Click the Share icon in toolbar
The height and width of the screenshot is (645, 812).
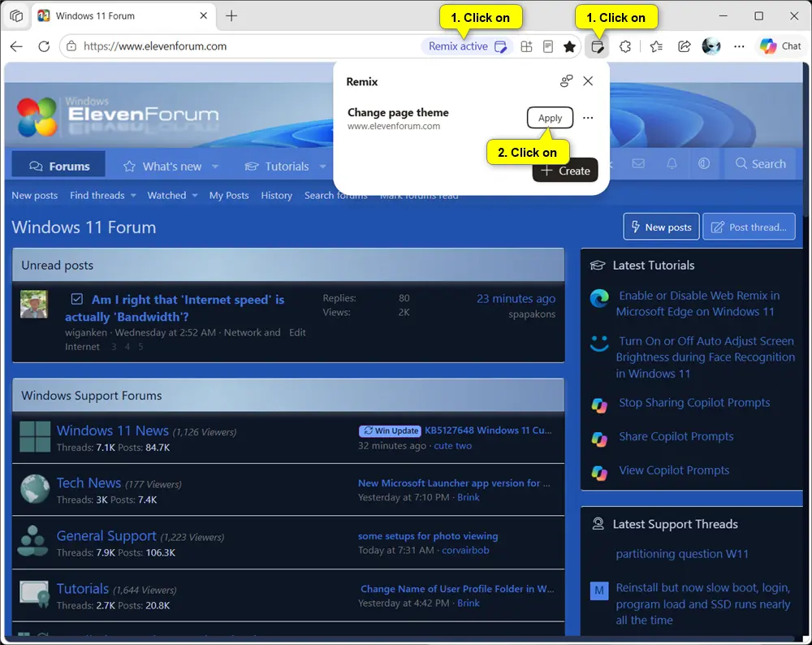point(684,46)
